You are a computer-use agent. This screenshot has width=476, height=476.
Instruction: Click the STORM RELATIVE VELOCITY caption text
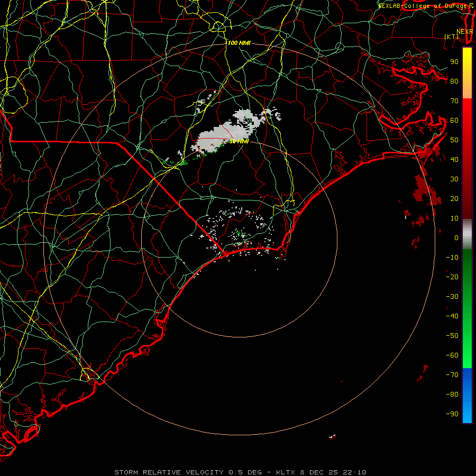[x=169, y=472]
